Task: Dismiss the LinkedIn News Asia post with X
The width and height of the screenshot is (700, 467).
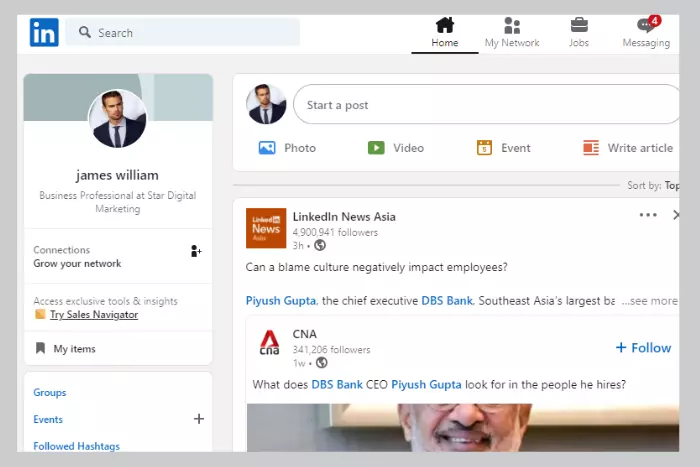Action: [675, 215]
